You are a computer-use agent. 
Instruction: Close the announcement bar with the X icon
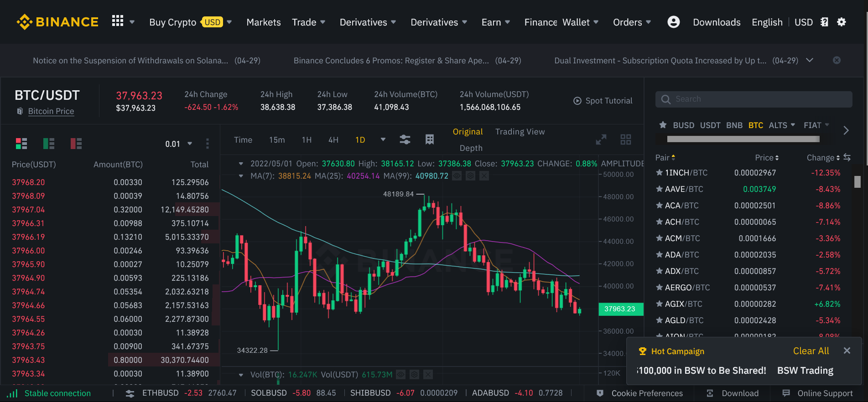pyautogui.click(x=837, y=60)
